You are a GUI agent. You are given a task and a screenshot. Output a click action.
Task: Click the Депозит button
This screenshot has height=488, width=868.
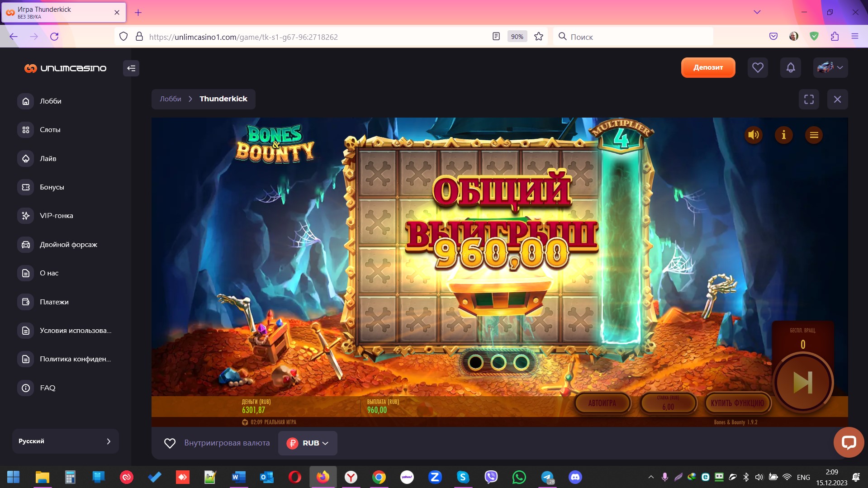[x=708, y=68]
